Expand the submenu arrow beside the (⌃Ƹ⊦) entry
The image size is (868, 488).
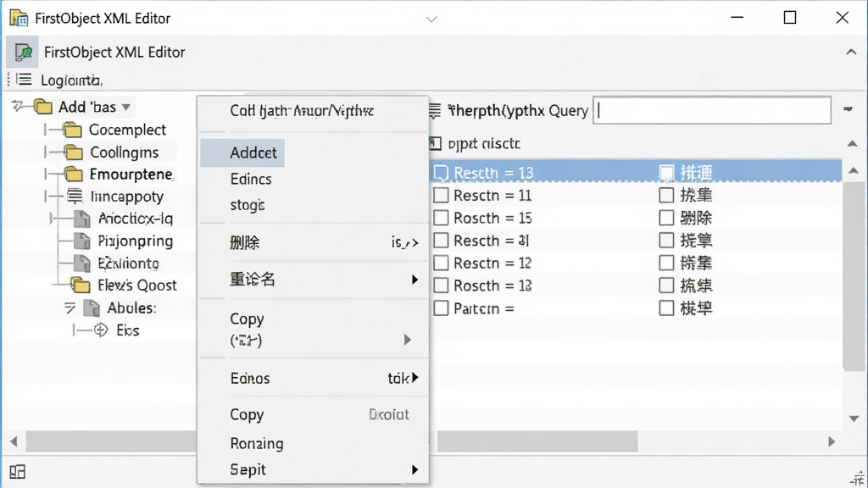point(408,340)
